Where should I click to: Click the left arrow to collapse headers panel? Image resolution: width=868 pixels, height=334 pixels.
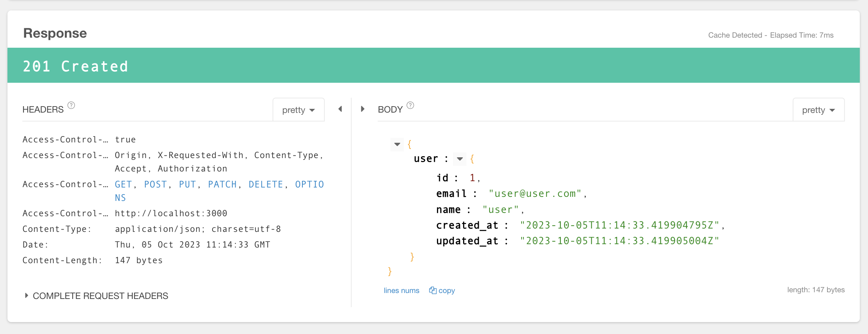(340, 109)
